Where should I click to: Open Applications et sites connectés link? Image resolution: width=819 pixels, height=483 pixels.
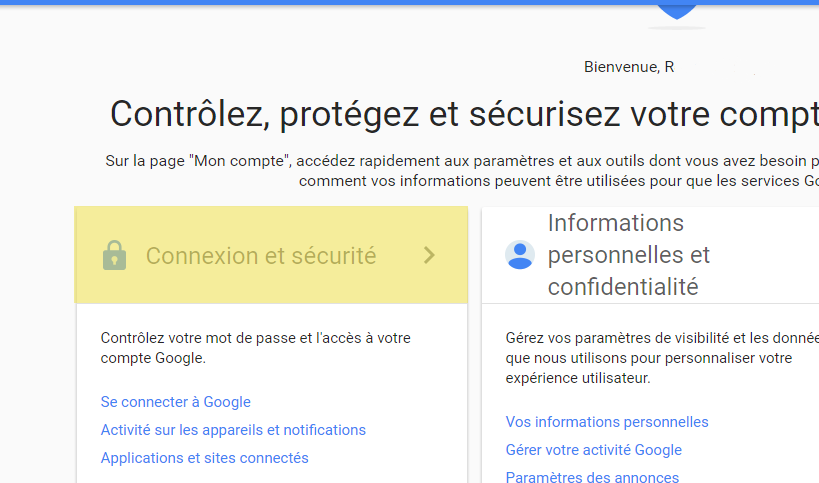click(205, 458)
